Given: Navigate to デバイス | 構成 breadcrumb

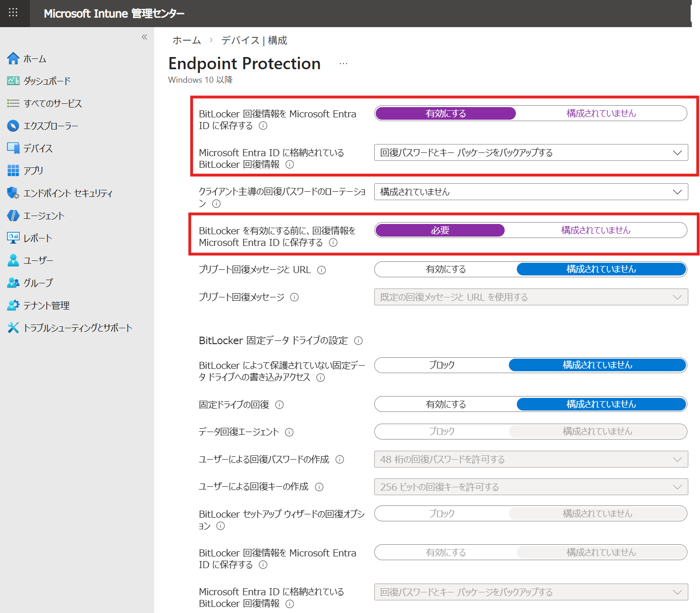Looking at the screenshot, I should [254, 41].
